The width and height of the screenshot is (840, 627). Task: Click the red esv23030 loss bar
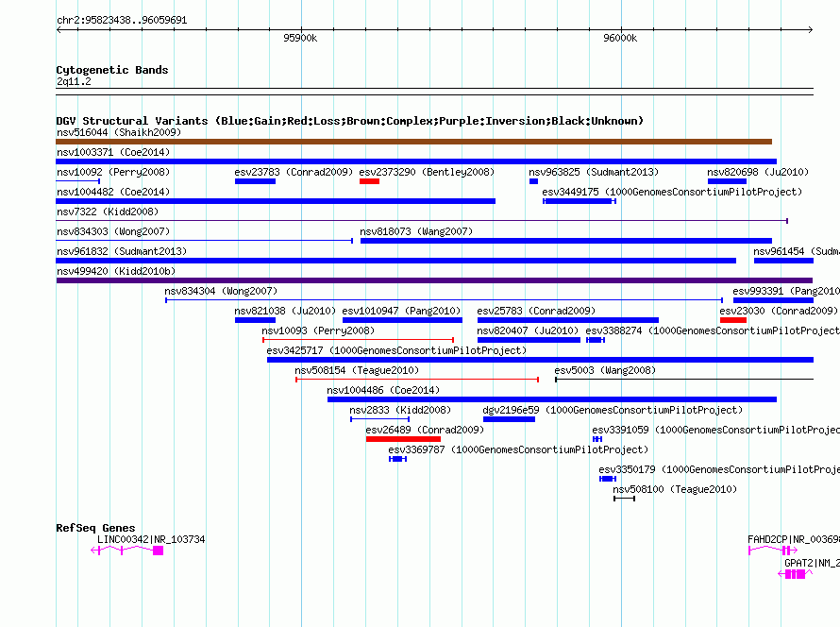(733, 320)
